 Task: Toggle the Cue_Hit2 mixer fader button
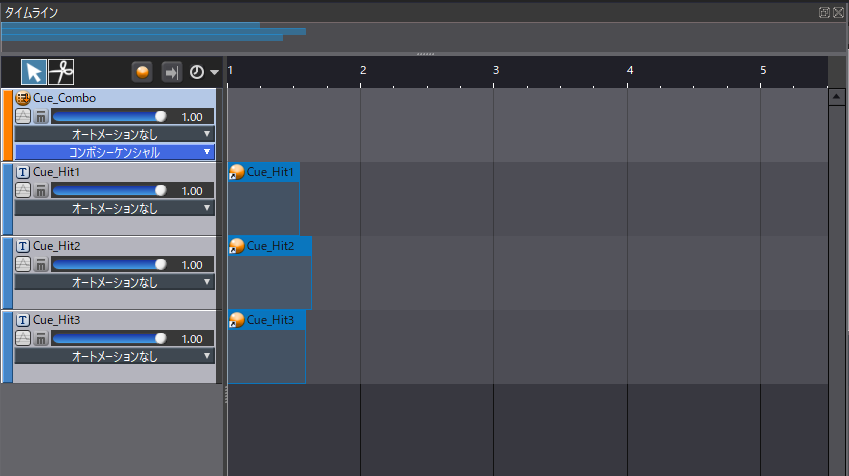pos(41,264)
